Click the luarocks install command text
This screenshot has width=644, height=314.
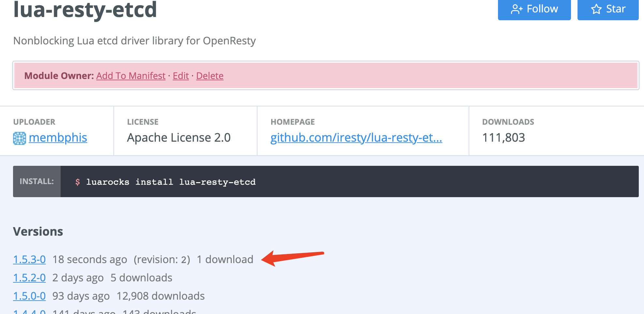point(171,182)
